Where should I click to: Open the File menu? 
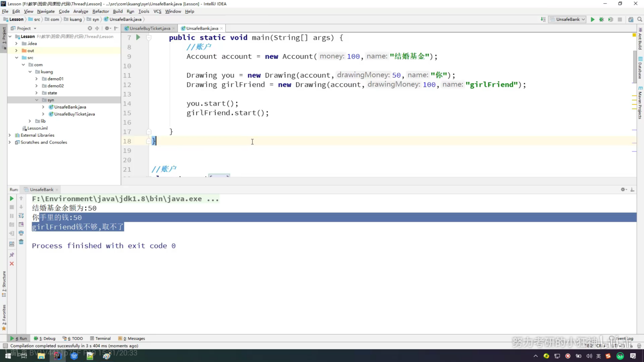[x=5, y=11]
